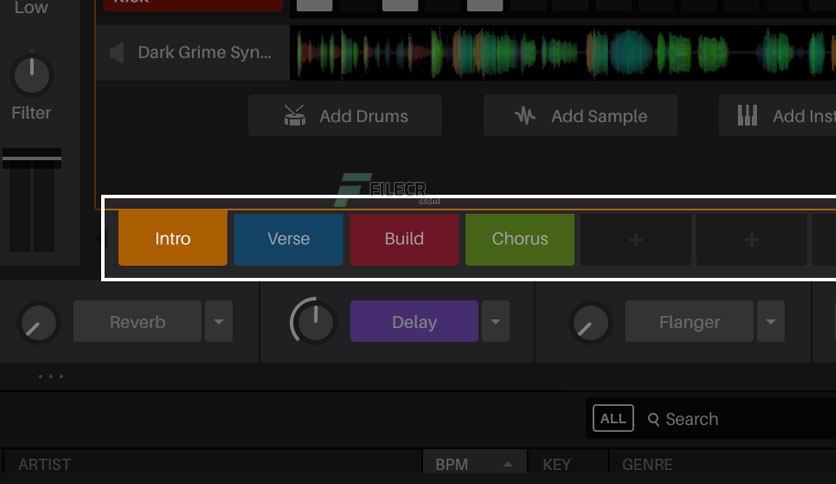Click the Add Instrument piano button
The height and width of the screenshot is (484, 836).
point(777,116)
